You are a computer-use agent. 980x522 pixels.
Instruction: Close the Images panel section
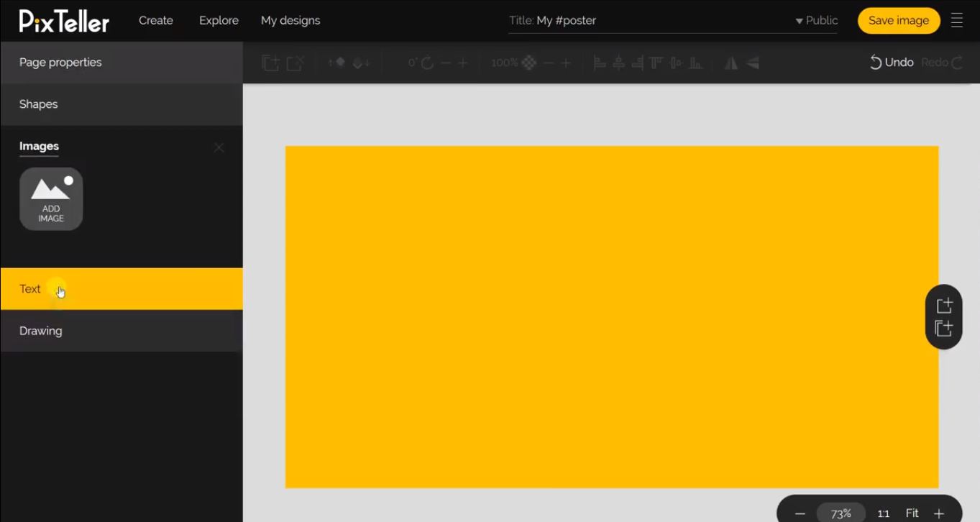[219, 147]
